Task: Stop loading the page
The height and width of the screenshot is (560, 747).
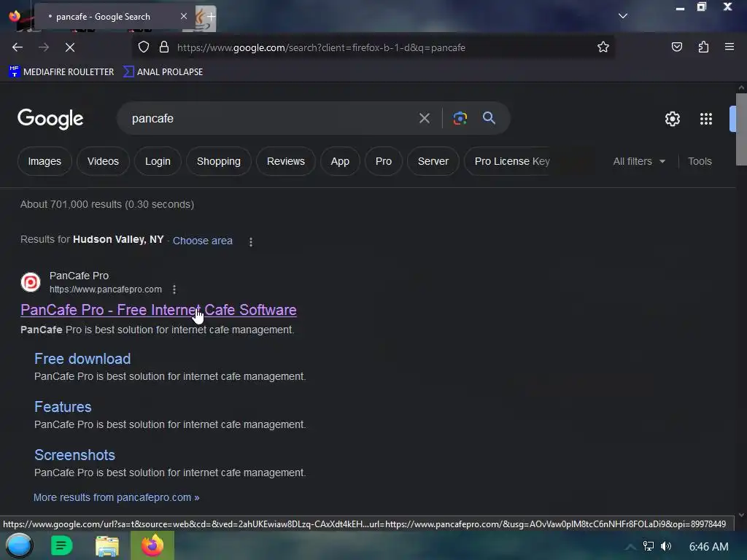Action: (x=69, y=47)
